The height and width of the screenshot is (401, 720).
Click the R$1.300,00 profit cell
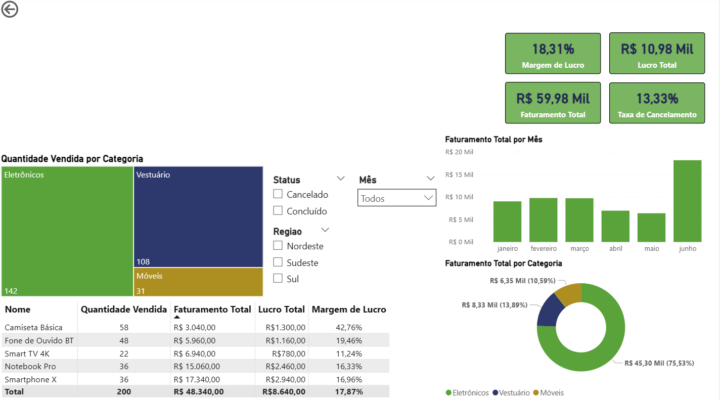pyautogui.click(x=285, y=328)
